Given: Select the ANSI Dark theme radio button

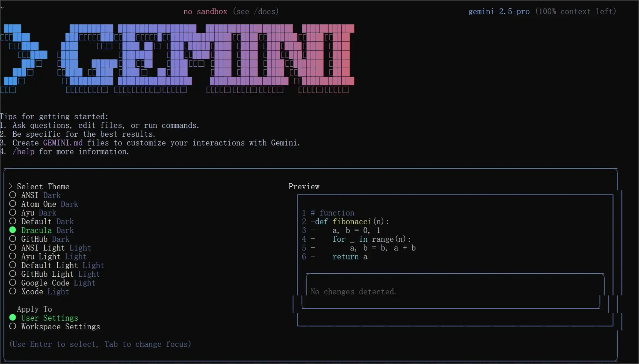Looking at the screenshot, I should (13, 195).
